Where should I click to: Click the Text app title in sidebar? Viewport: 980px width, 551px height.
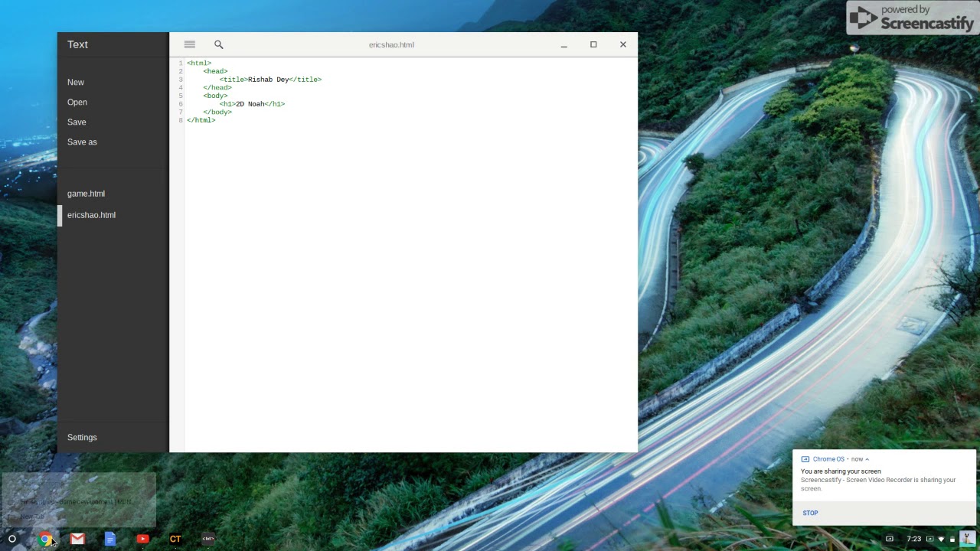77,44
